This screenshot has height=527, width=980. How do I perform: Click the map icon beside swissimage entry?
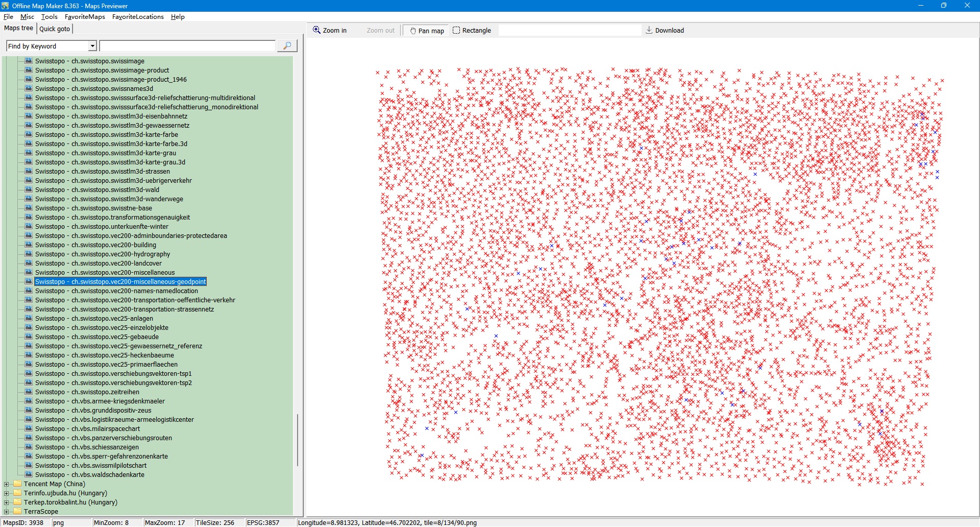click(x=29, y=61)
